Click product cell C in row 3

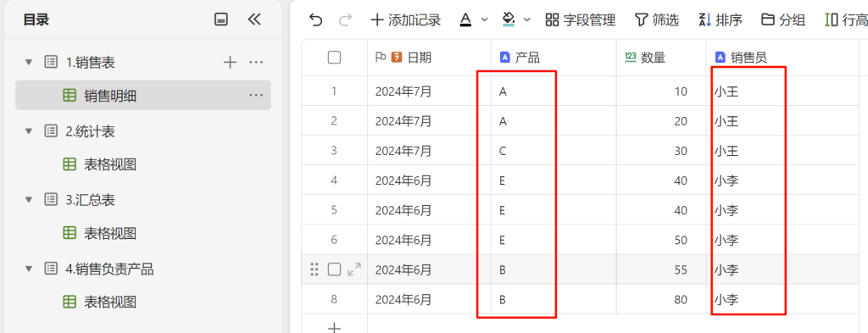(x=554, y=151)
